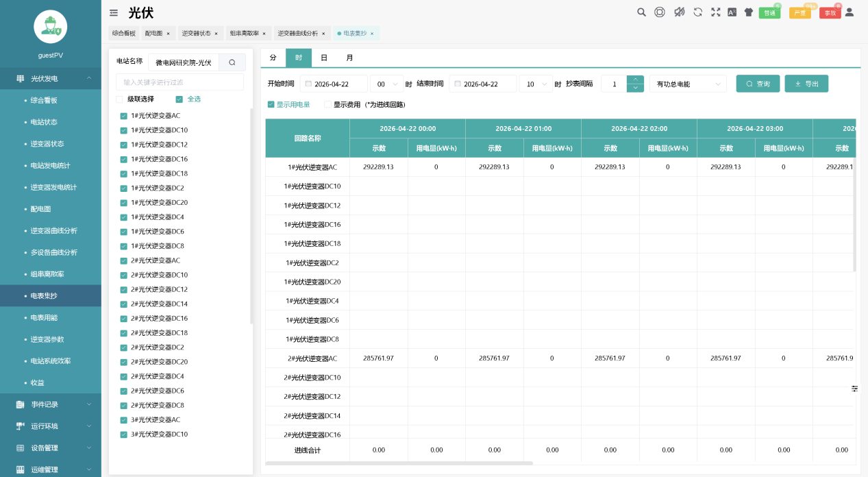
Task: Open the user profile icon
Action: (x=850, y=12)
